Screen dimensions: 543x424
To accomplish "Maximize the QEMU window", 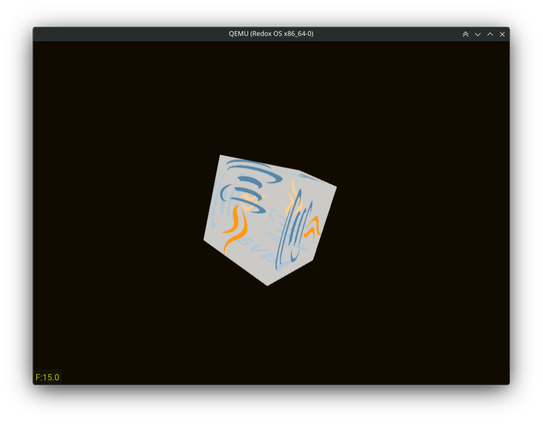I will [490, 34].
